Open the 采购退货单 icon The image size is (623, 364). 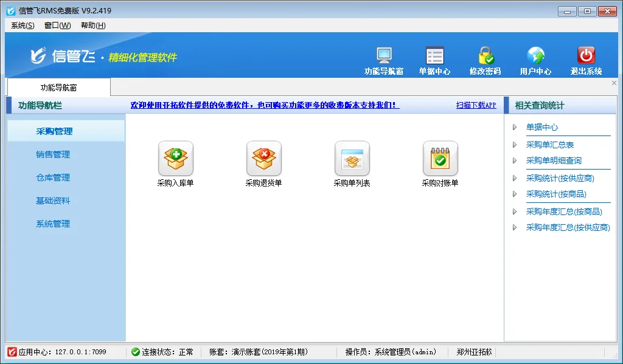(x=264, y=159)
